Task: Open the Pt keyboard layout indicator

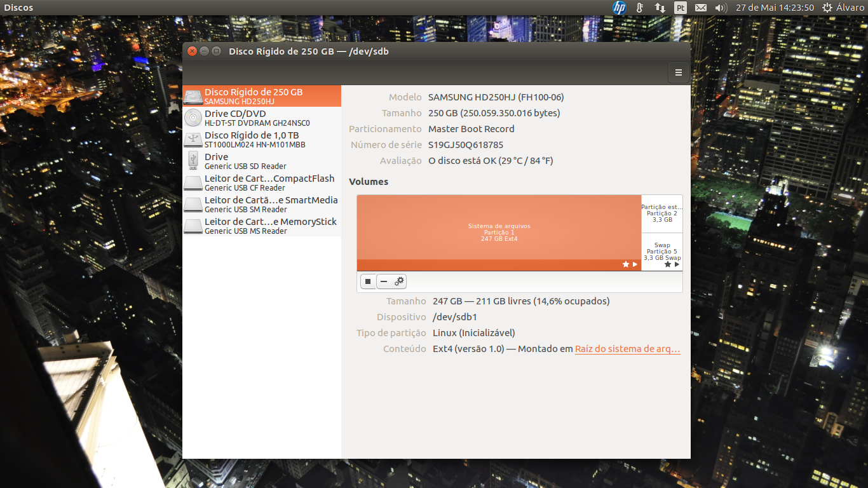Action: pos(680,8)
